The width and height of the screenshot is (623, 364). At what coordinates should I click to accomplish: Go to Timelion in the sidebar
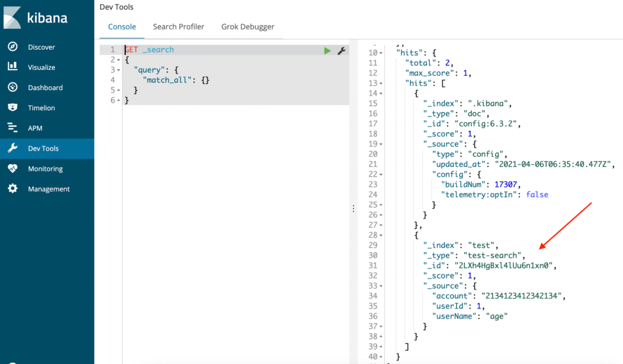42,108
